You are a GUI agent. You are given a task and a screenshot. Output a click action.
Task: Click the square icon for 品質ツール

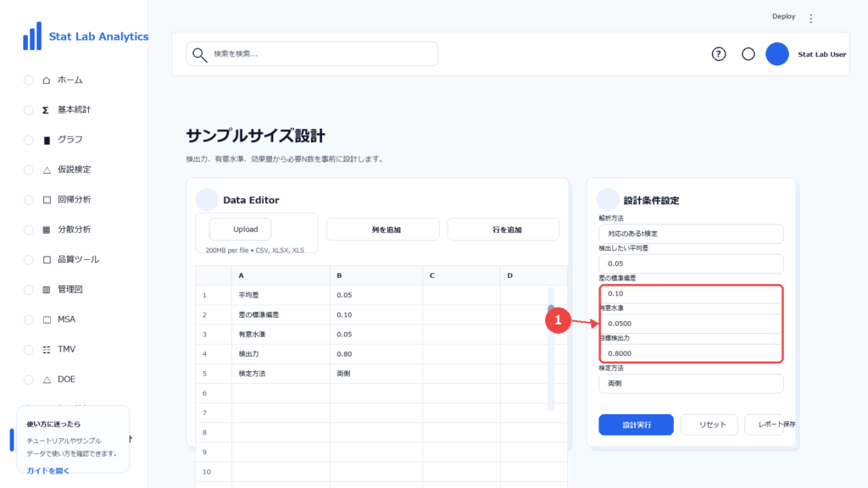point(47,259)
